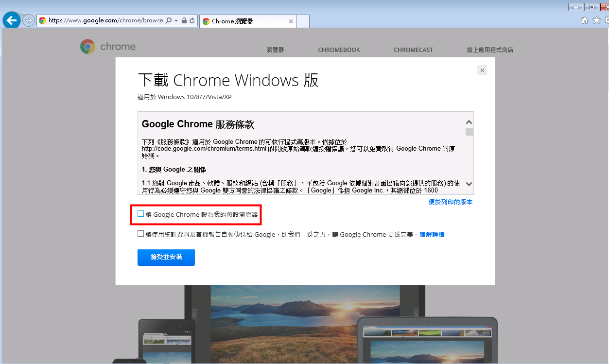Viewport: 609px width, 364px height.
Task: Click the 接受並安裝 accept and install button
Action: [166, 257]
